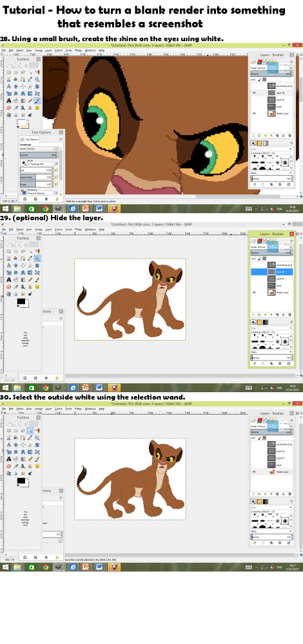Toggle Pasted Layer visibility eye in step 29
This screenshot has height=644, width=303.
click(x=254, y=292)
